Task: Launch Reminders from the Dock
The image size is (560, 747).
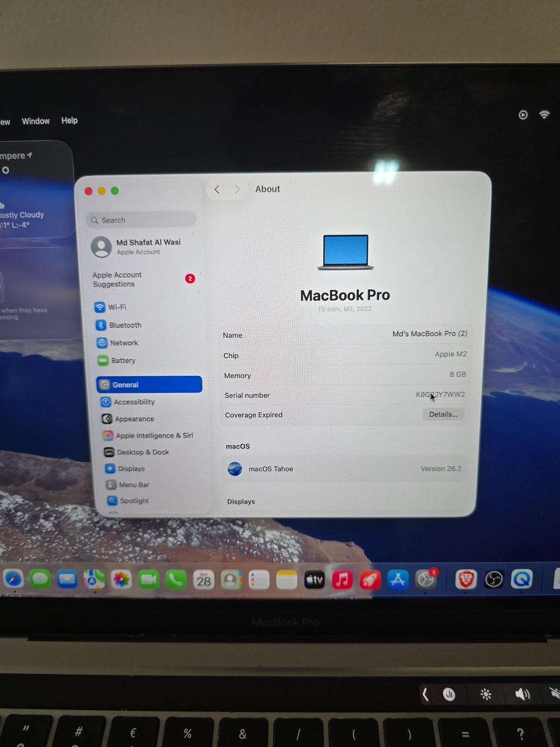Action: pyautogui.click(x=258, y=580)
